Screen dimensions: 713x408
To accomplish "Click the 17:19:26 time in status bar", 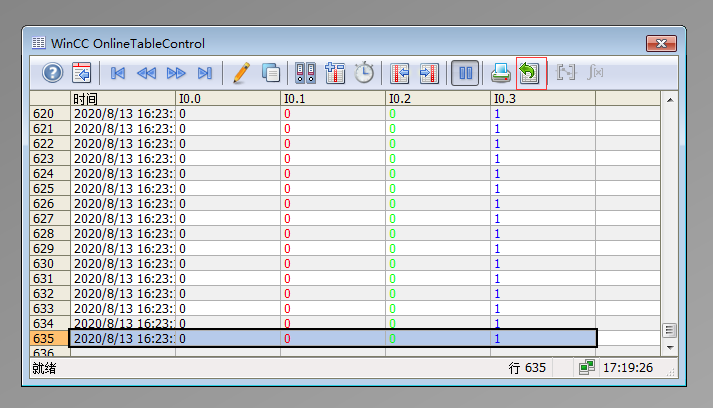I will 628,368.
